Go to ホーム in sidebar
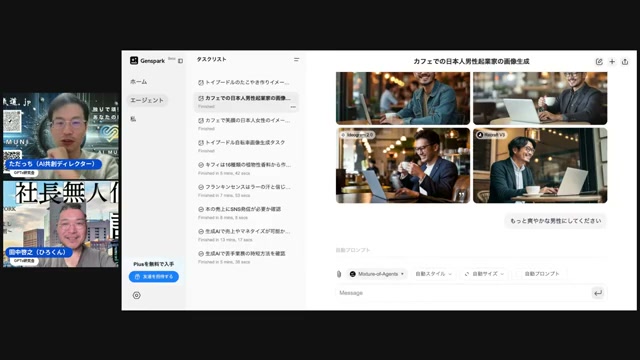Screen dimensions: 640x360 pyautogui.click(x=139, y=82)
